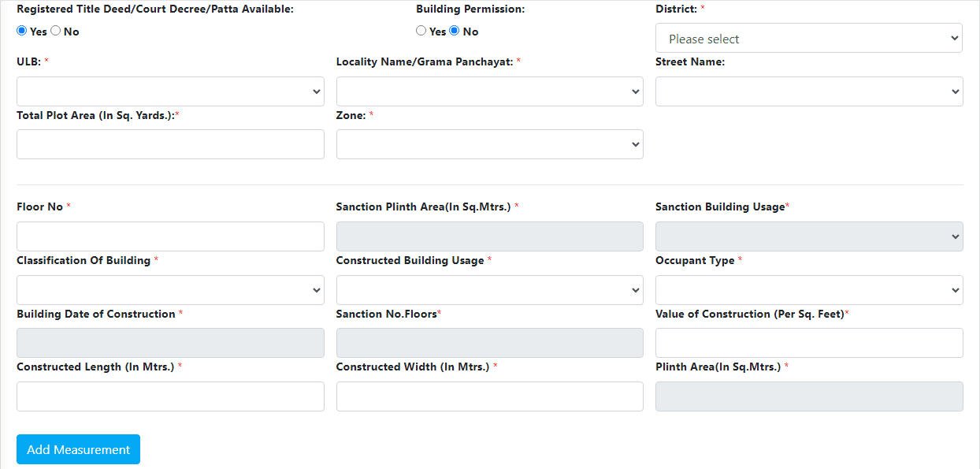Expand Constructed Building Usage dropdown
This screenshot has width=980, height=469.
[x=489, y=290]
